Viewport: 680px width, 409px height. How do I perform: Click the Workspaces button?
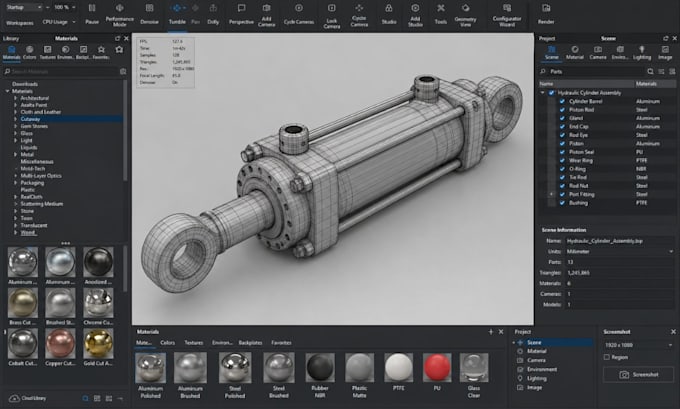(x=20, y=23)
